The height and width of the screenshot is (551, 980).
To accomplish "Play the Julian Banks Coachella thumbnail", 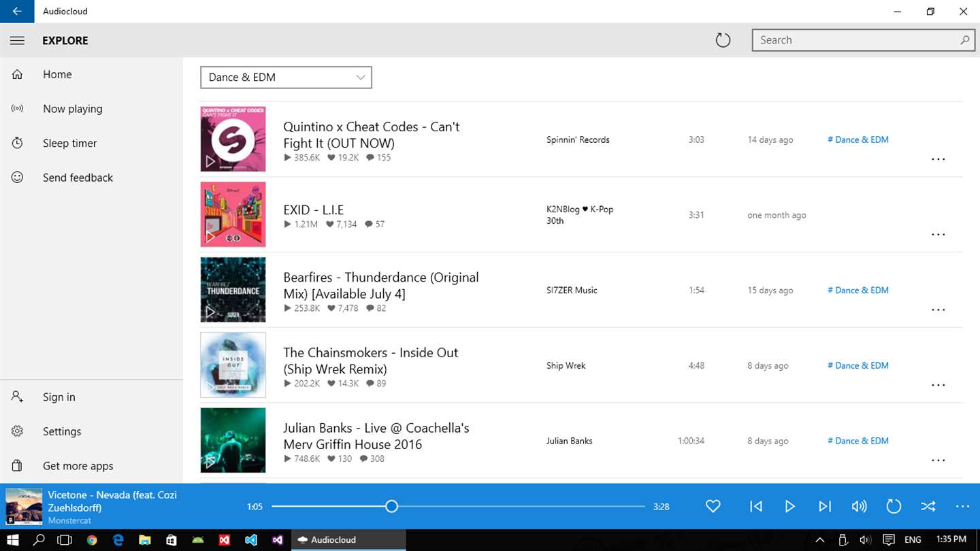I will point(233,440).
